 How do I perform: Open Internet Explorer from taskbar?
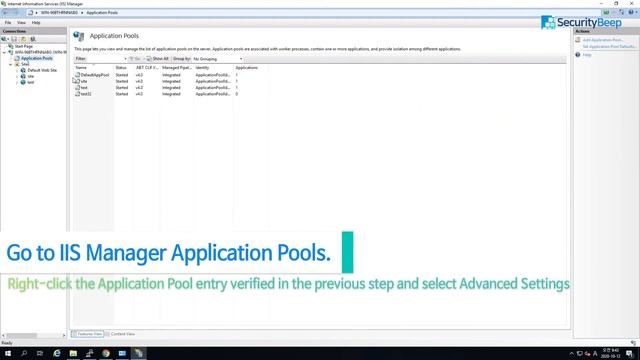click(57, 353)
